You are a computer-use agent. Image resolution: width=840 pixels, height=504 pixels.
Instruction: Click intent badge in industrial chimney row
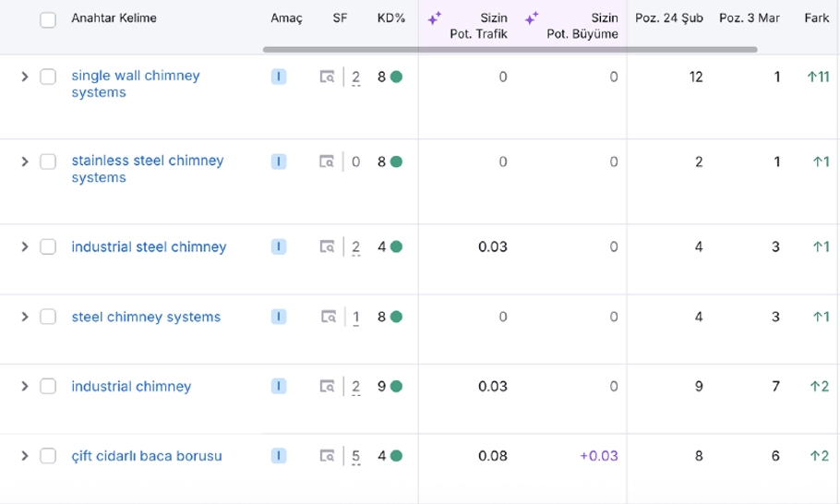click(279, 387)
